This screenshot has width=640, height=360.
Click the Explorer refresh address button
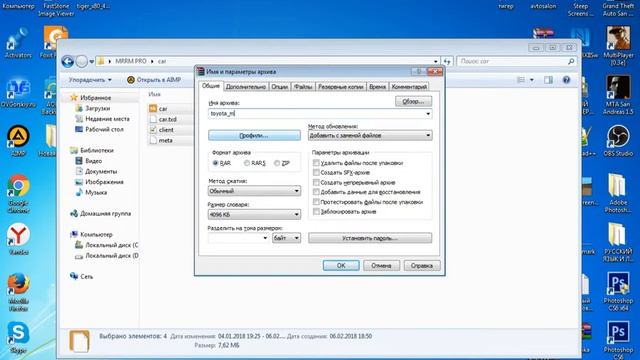447,61
